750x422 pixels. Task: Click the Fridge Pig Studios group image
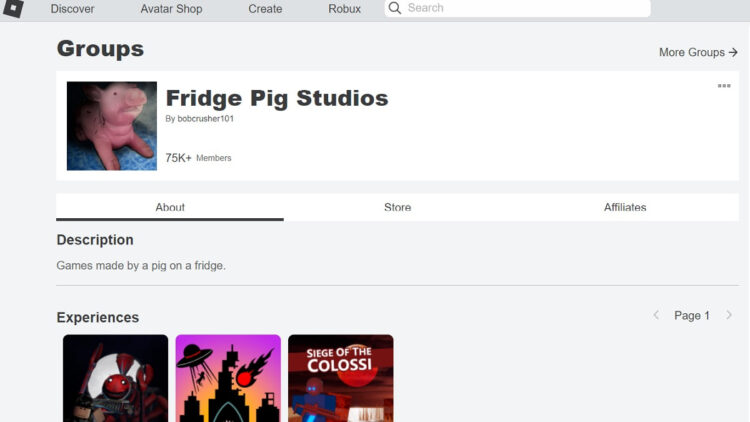click(x=112, y=126)
